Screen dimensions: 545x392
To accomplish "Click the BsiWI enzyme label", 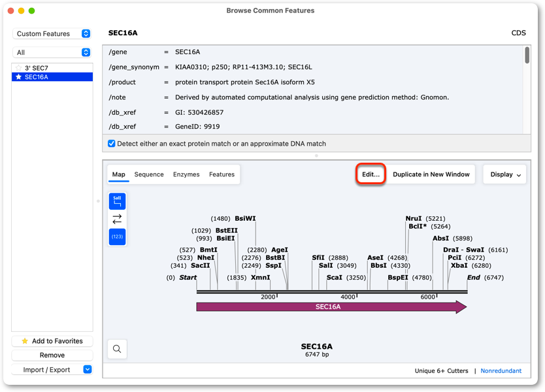I will coord(245,218).
